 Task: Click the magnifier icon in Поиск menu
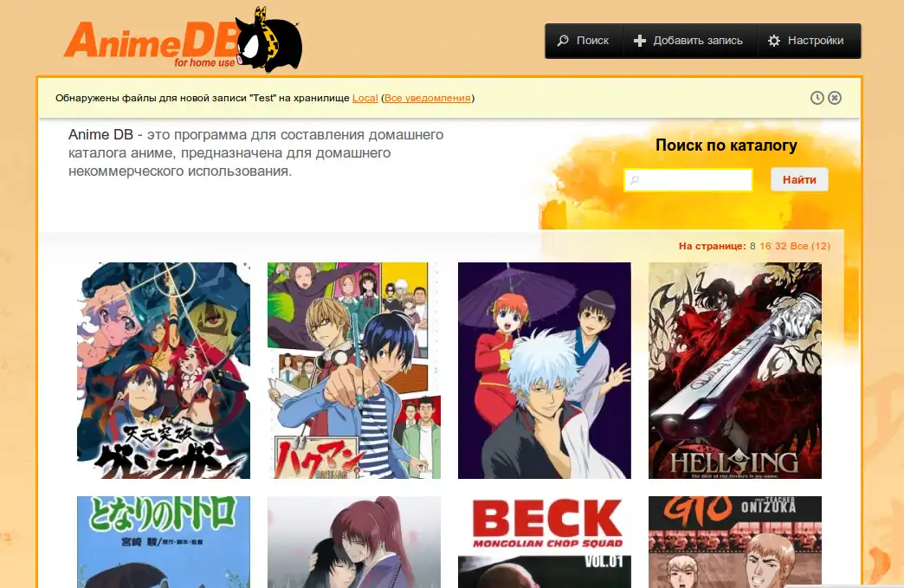(563, 41)
